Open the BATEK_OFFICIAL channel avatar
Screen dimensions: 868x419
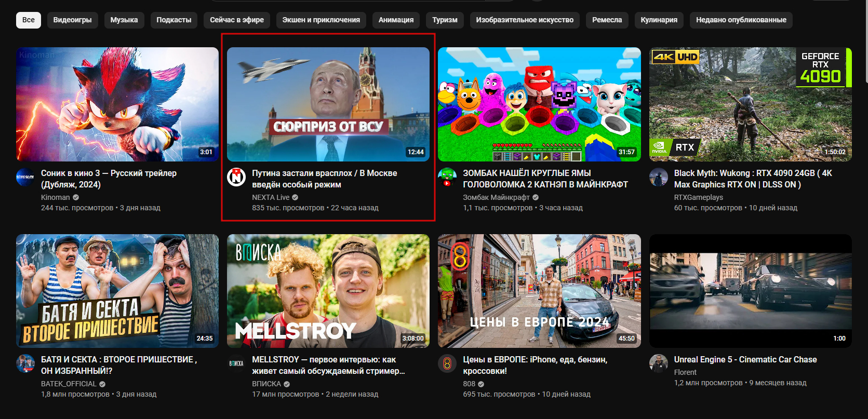point(25,363)
